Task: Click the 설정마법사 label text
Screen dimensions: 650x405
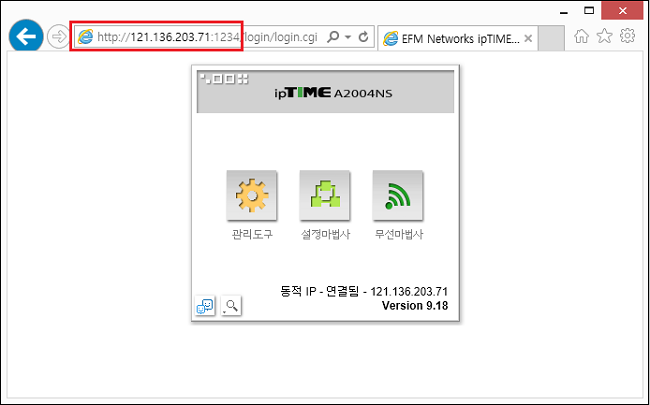Action: 325,235
